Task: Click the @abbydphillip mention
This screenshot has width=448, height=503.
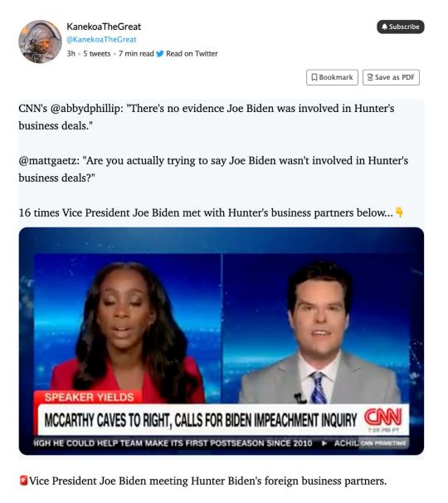Action: pos(86,109)
